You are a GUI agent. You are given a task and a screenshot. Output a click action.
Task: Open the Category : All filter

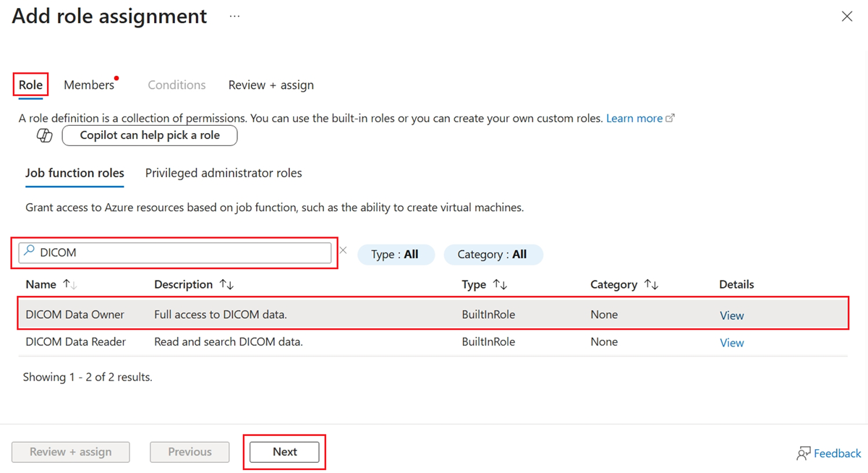tap(493, 255)
